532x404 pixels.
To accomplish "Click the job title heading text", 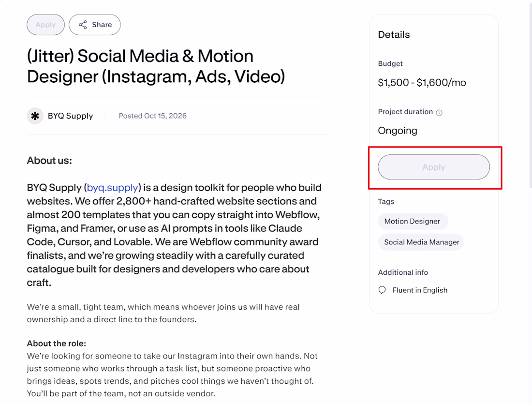I will pos(156,66).
